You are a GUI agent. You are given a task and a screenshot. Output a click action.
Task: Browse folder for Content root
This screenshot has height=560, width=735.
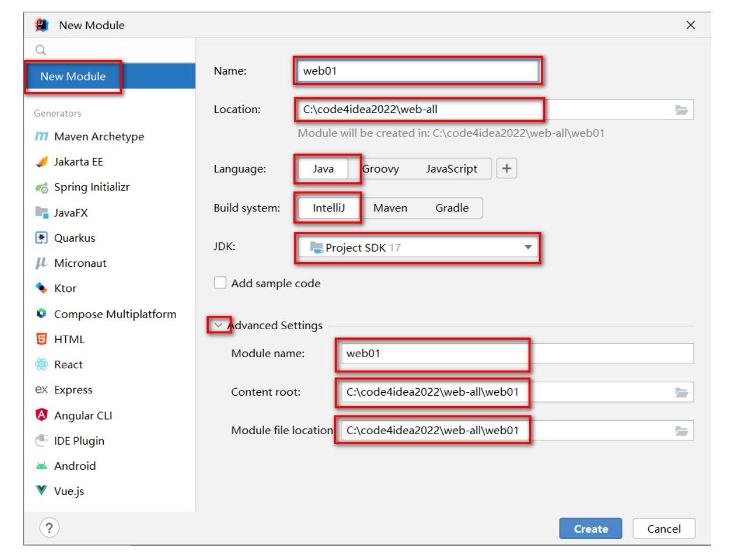681,392
